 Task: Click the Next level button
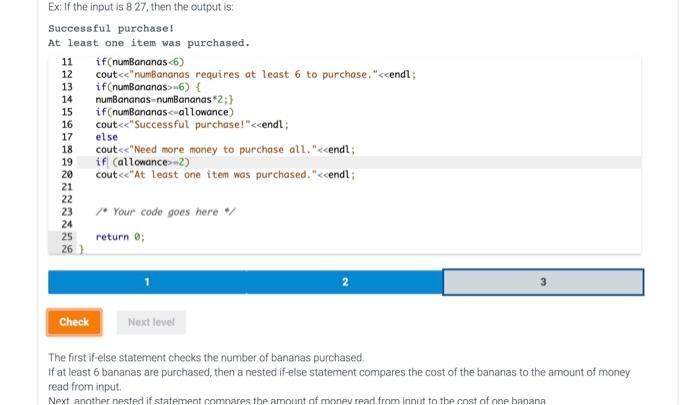[151, 322]
